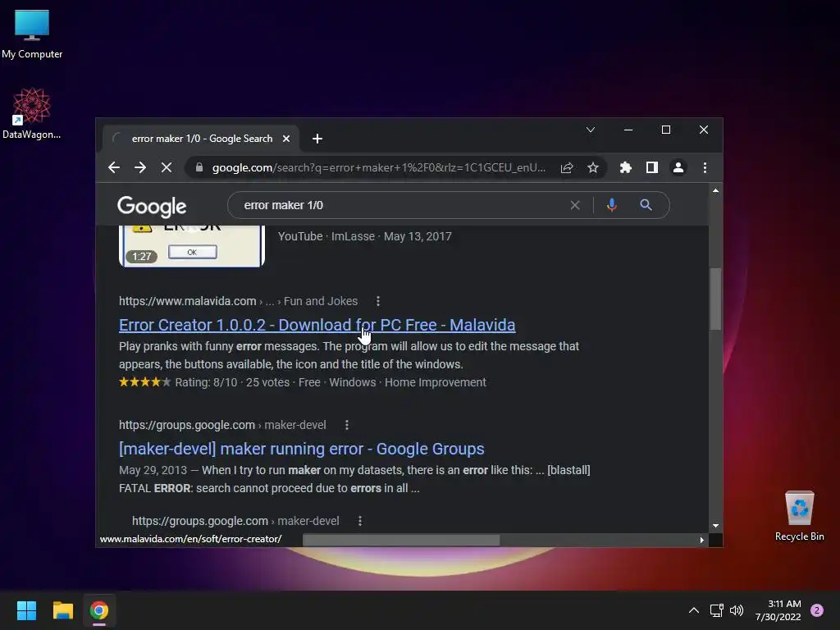The width and height of the screenshot is (840, 630).
Task: Click the vertical scrollbar thumb
Action: [x=715, y=299]
